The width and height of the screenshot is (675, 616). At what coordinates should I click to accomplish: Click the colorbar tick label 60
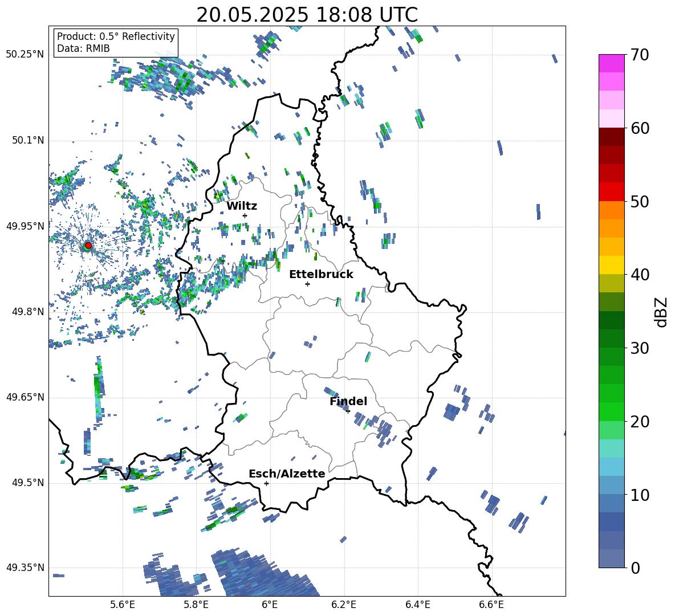pos(640,128)
